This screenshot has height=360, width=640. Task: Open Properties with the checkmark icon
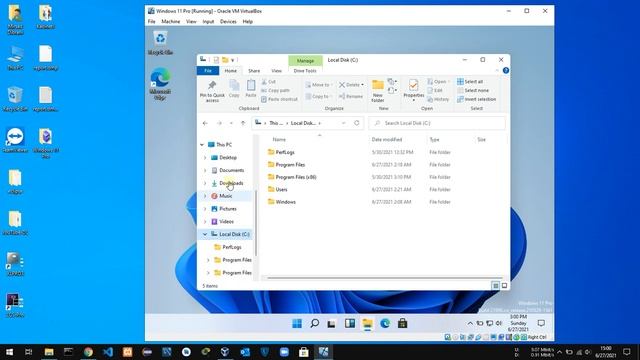coord(413,85)
